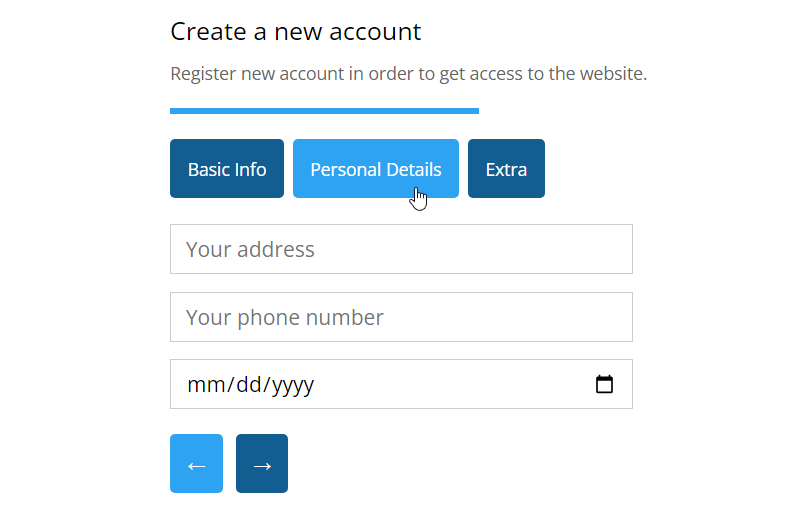800x520 pixels.
Task: Select the dd day segment of the date
Action: pos(247,385)
